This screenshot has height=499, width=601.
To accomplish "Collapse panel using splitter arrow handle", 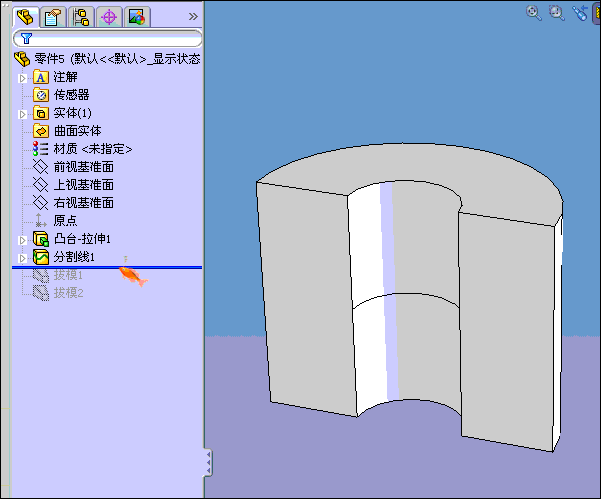I will [209, 463].
